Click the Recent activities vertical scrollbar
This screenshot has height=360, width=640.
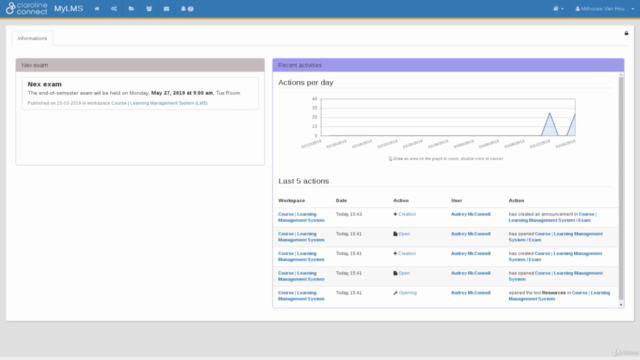click(621, 189)
